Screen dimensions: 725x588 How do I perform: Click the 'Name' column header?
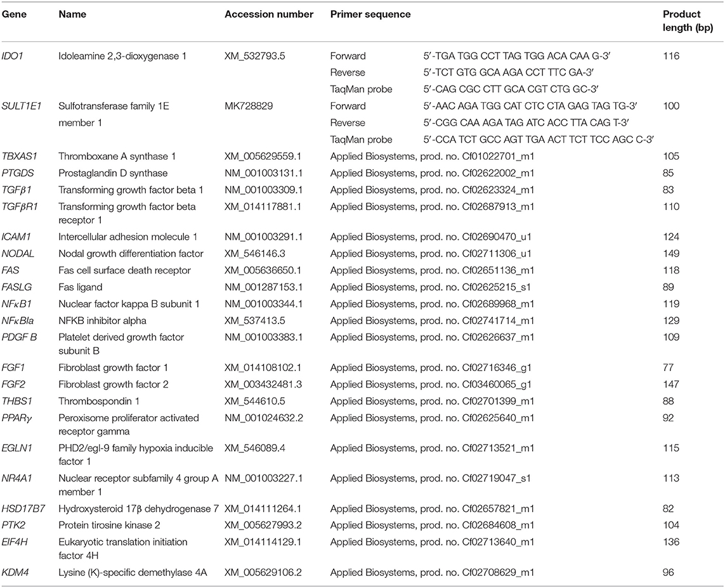72,15
